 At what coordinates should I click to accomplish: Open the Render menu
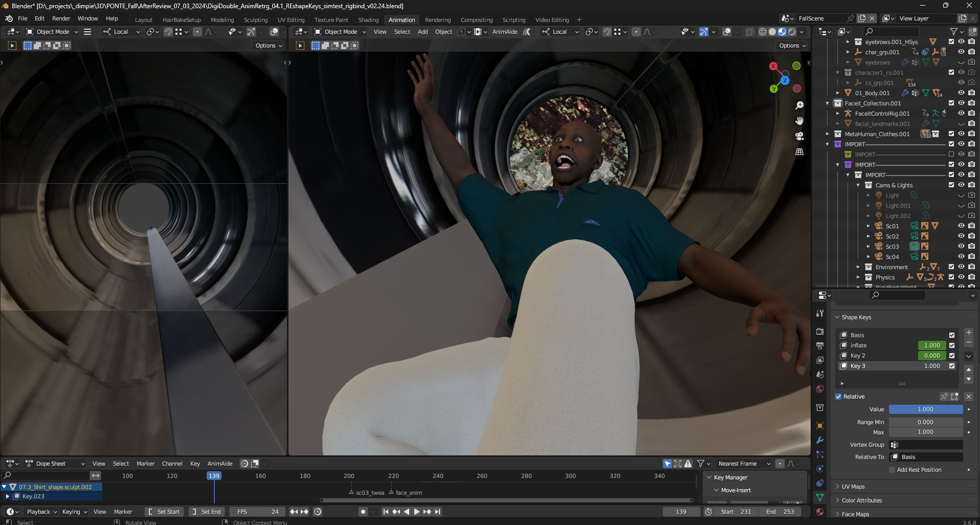(x=61, y=18)
